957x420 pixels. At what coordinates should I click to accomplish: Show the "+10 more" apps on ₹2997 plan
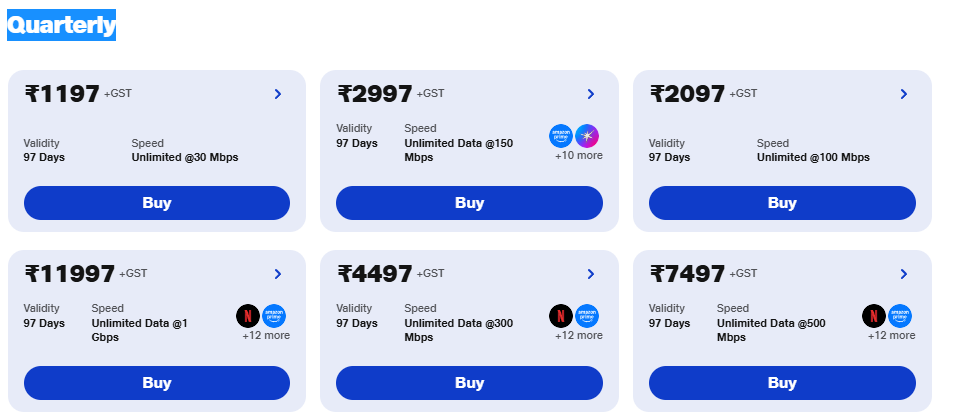pos(579,155)
